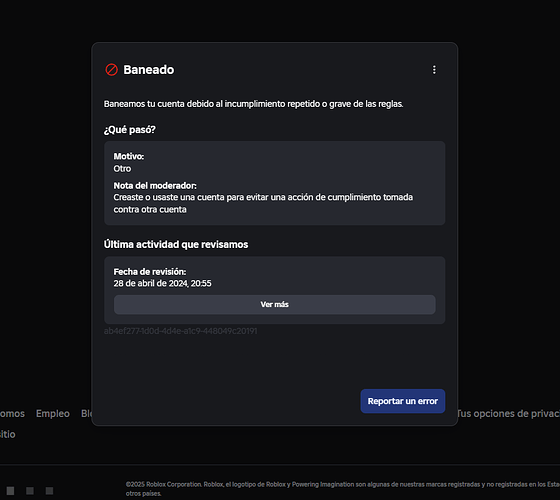Open the partially hidden Blog footer link
560x500 pixels.
(86, 414)
